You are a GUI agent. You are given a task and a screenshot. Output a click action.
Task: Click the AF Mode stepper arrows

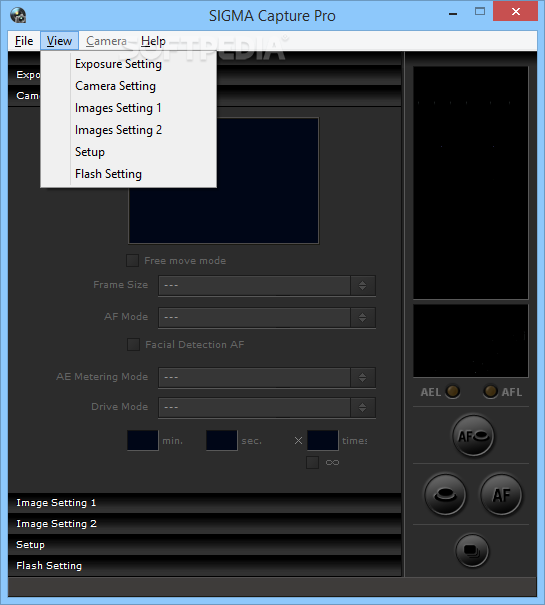click(362, 318)
